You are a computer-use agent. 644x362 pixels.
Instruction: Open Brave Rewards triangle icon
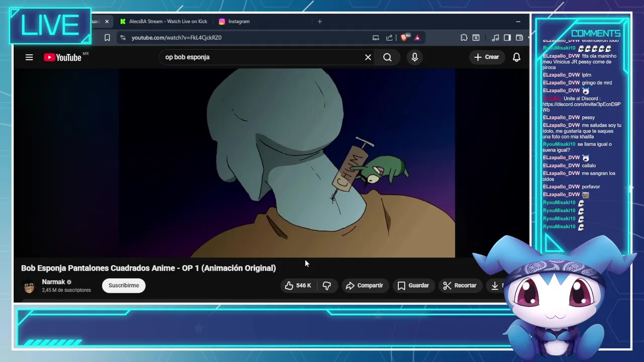point(417,38)
